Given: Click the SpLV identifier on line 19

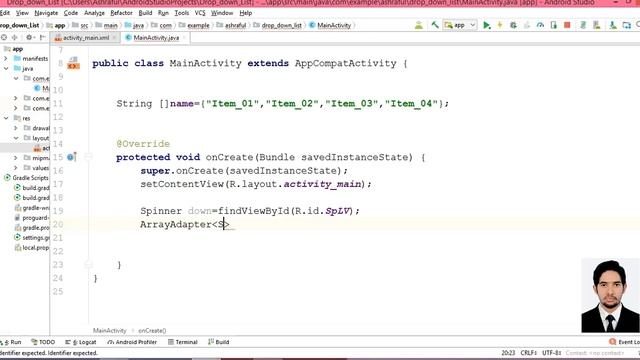Looking at the screenshot, I should tap(338, 211).
